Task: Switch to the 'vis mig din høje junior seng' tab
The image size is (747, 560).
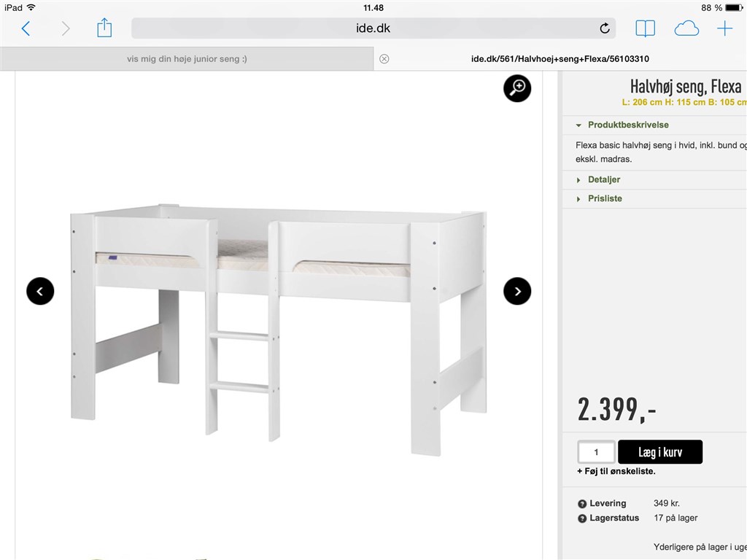Action: pos(187,59)
